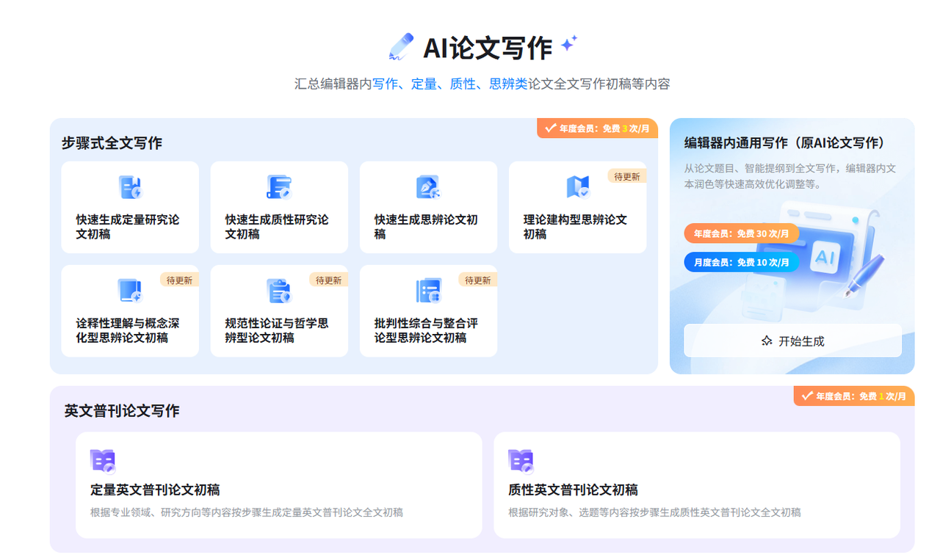Click the sparkle star icon after AI论文写作
The width and height of the screenshot is (940, 560).
point(568,44)
